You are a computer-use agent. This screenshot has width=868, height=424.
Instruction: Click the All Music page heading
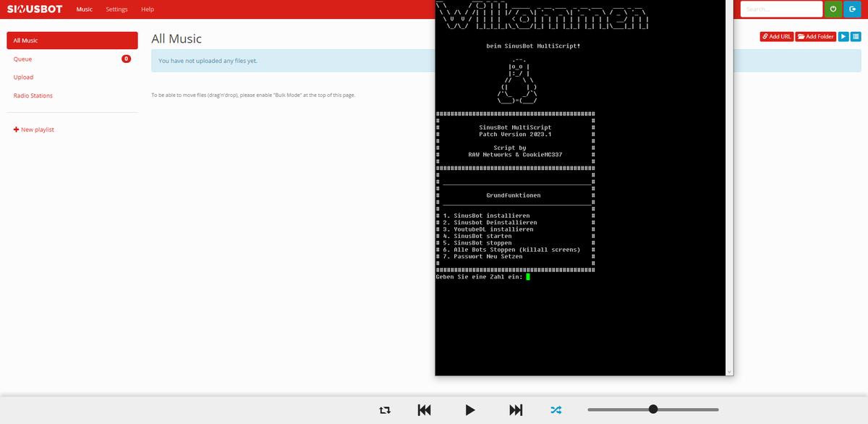(x=176, y=39)
